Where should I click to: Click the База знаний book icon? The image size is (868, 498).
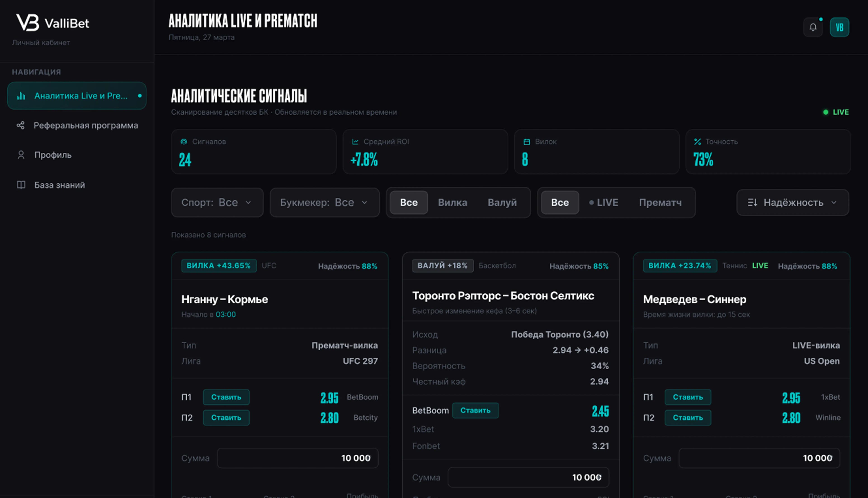[21, 185]
